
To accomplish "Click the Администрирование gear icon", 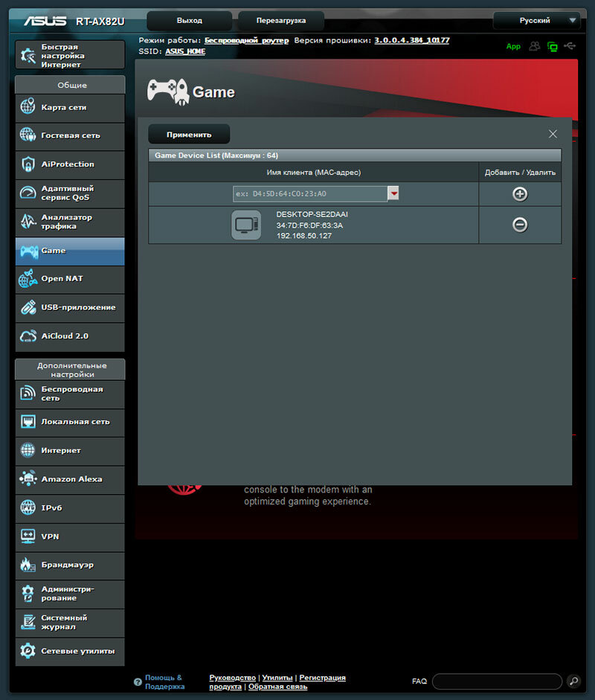I will click(x=28, y=594).
